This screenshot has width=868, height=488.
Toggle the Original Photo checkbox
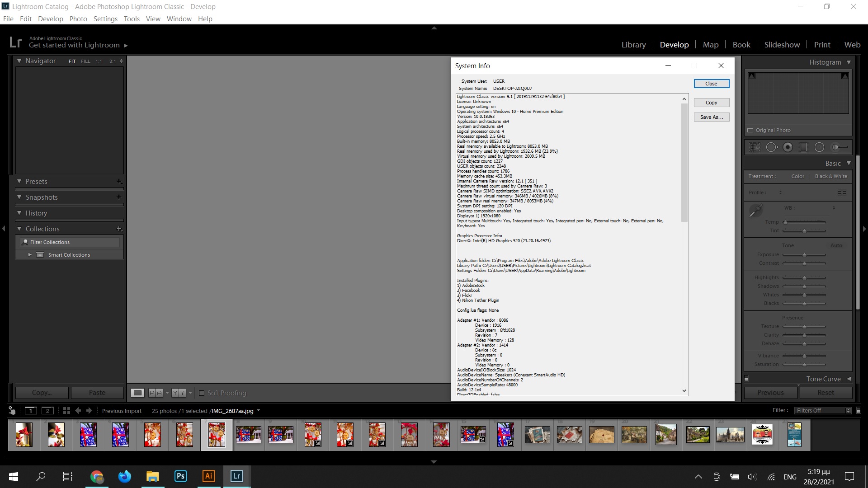coord(750,130)
